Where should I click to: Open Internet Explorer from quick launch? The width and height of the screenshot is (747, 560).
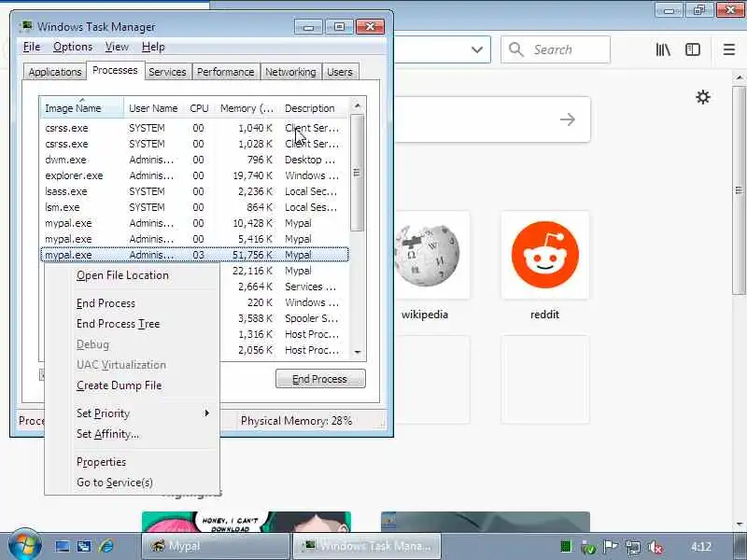pyautogui.click(x=106, y=546)
